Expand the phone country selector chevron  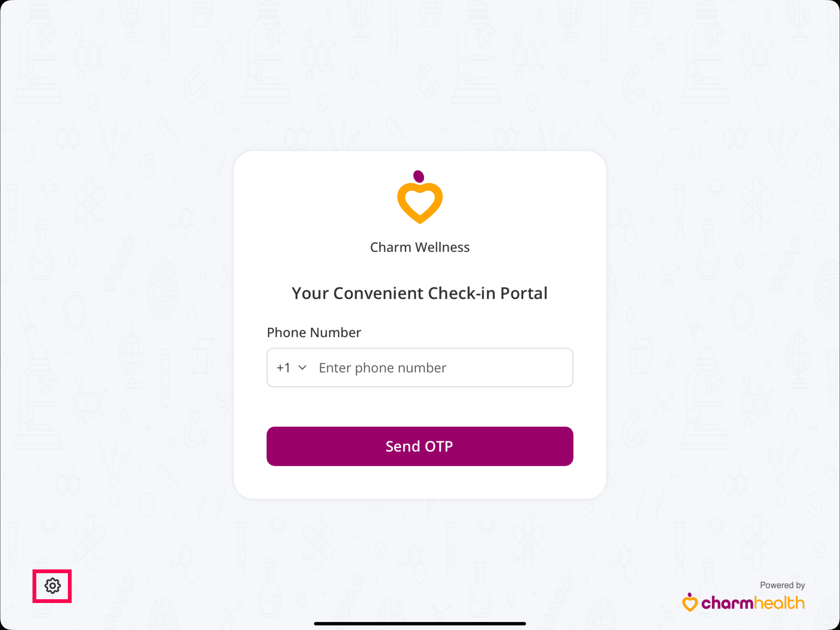[x=303, y=367]
